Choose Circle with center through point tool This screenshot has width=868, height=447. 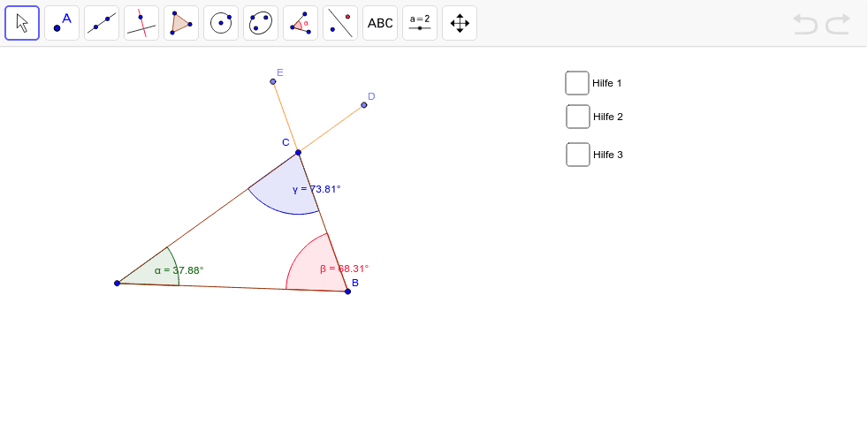[221, 23]
